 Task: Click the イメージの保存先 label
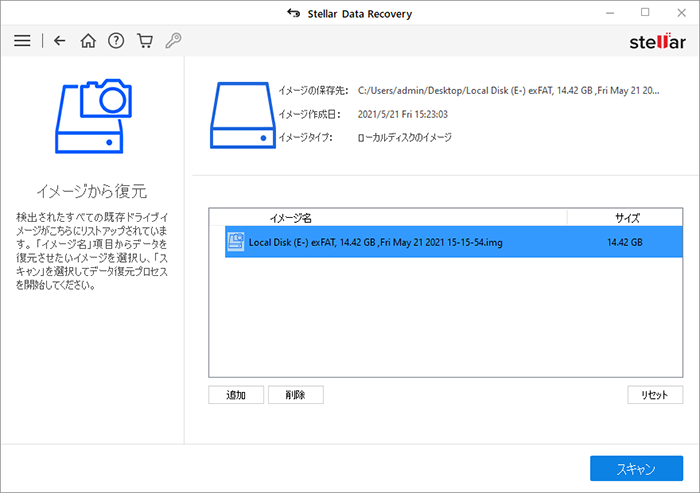click(x=313, y=91)
